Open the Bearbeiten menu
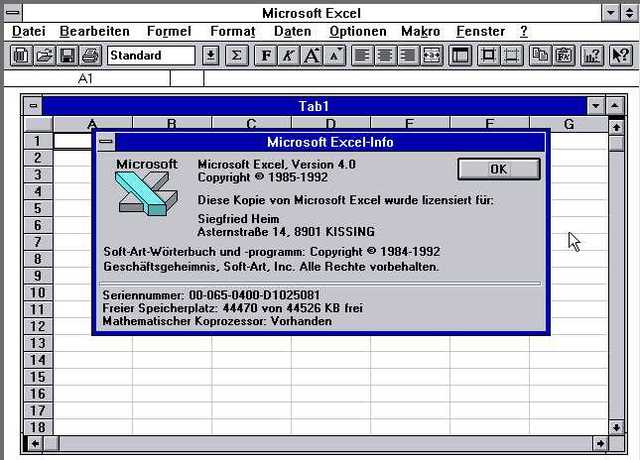The height and width of the screenshot is (460, 640). (94, 31)
